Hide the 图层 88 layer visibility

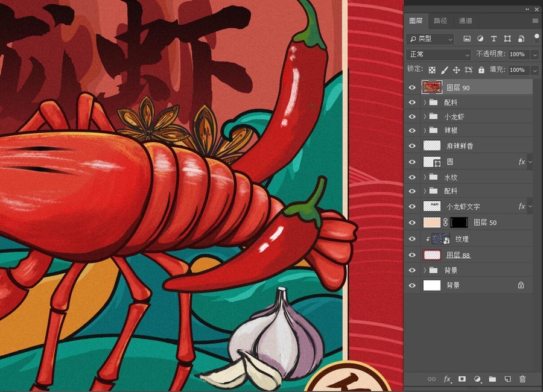(412, 255)
